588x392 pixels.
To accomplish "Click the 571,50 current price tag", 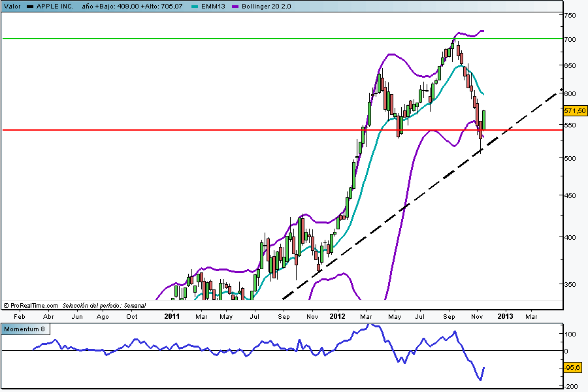I will click(574, 111).
